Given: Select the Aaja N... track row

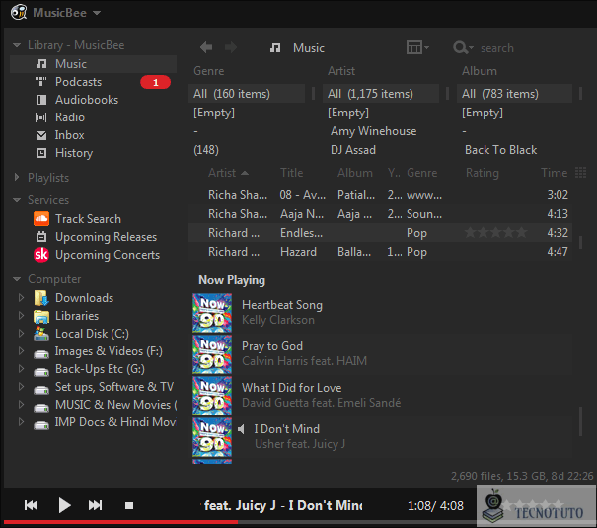Looking at the screenshot, I should click(x=380, y=214).
